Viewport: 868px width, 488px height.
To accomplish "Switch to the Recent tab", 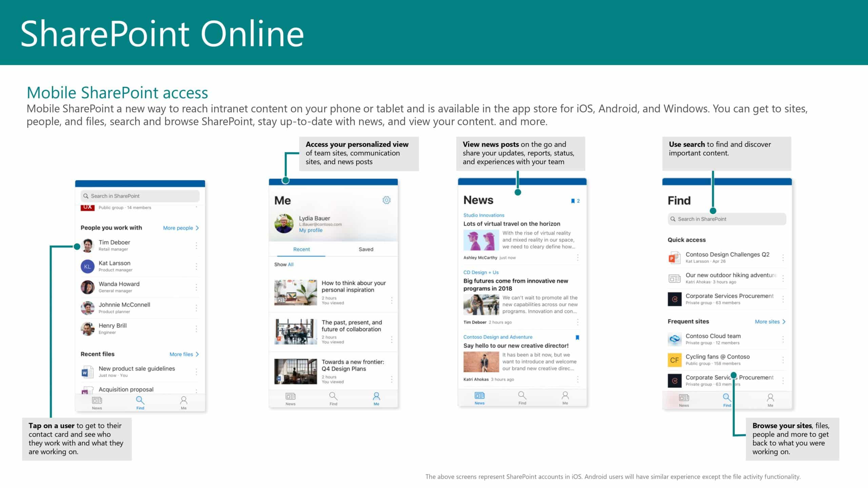I will point(301,249).
